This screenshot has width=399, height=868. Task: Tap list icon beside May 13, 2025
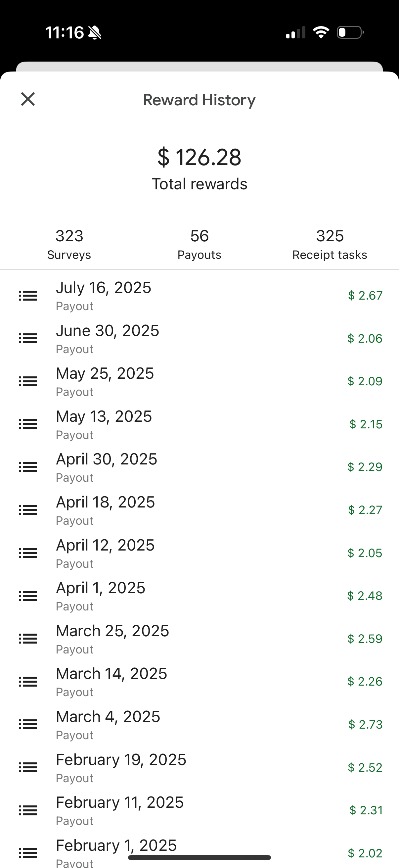tap(27, 424)
